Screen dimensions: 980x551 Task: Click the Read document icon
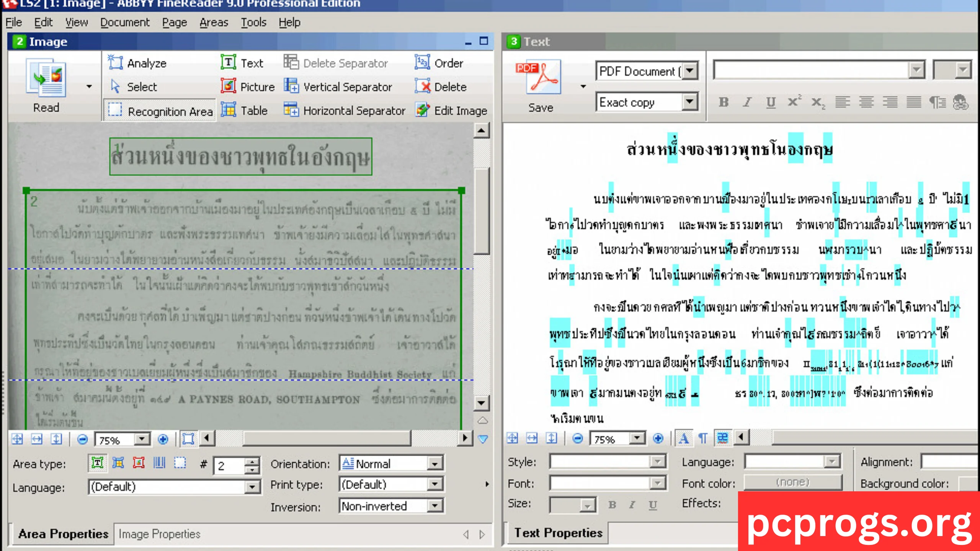click(46, 77)
